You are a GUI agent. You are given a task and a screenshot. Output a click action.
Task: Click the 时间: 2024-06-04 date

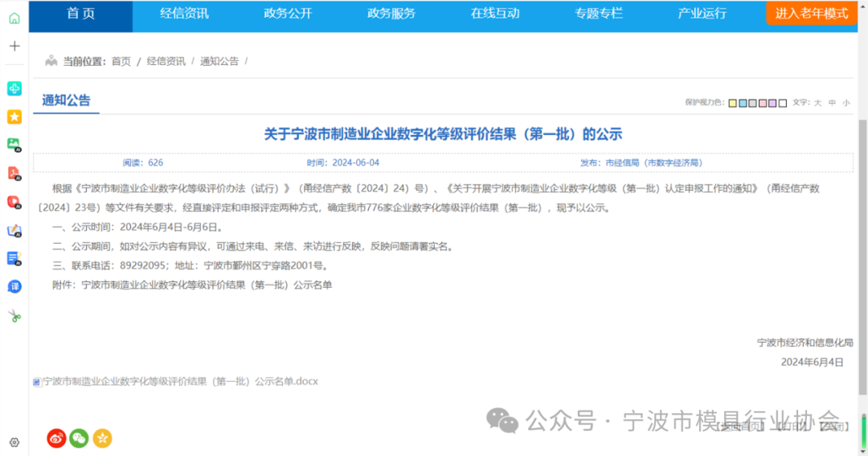[343, 163]
